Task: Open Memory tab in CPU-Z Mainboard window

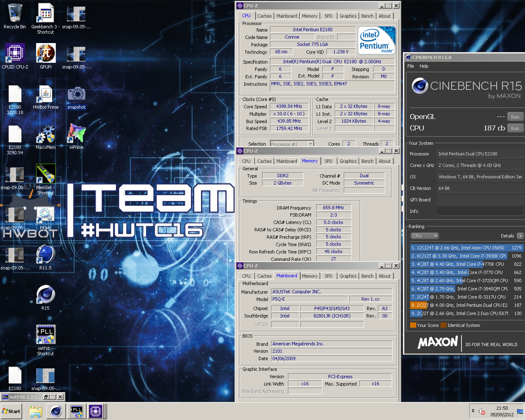Action: click(310, 276)
